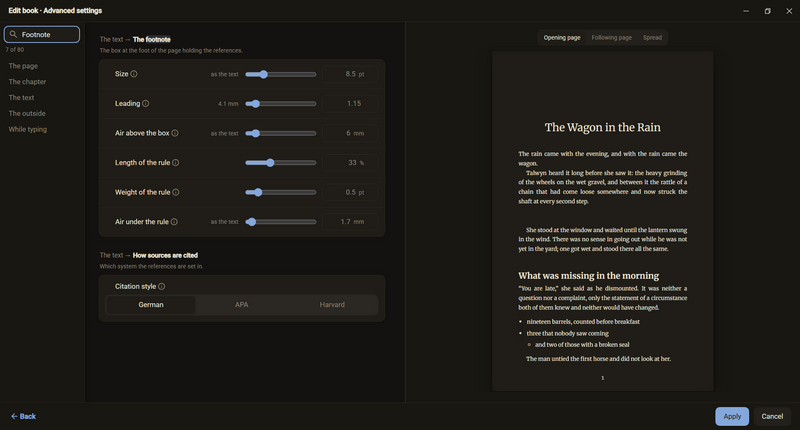Show info for Length of the rule

[x=176, y=163]
